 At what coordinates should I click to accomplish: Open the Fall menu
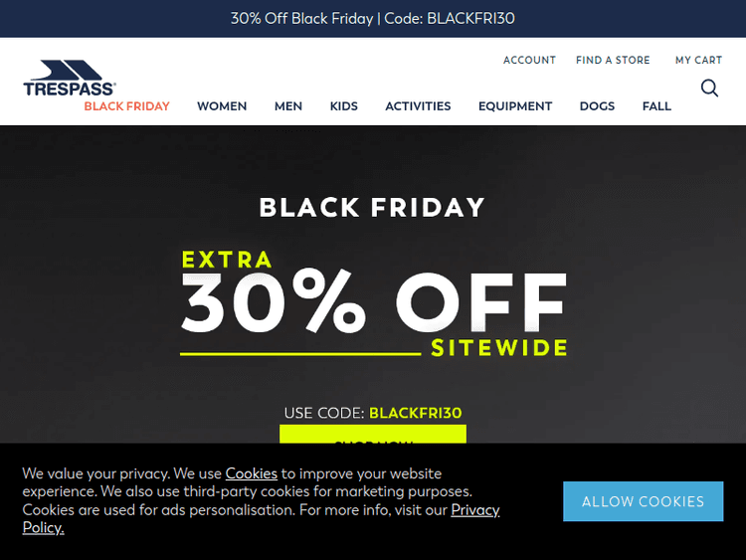656,106
